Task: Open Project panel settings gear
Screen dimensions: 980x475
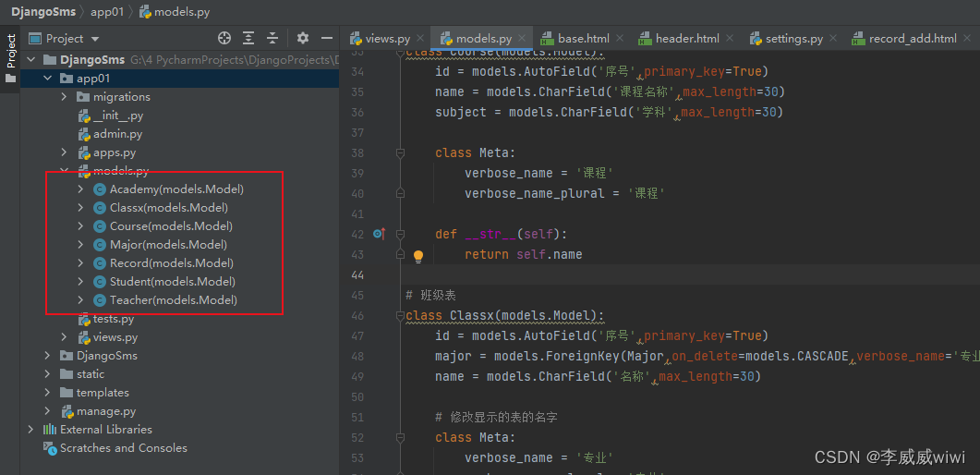Action: point(303,38)
